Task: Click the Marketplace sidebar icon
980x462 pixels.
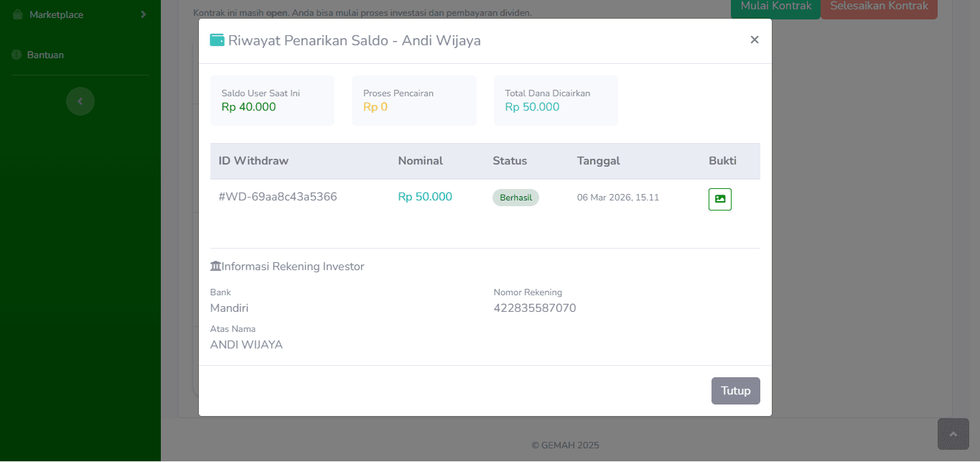Action: tap(17, 14)
